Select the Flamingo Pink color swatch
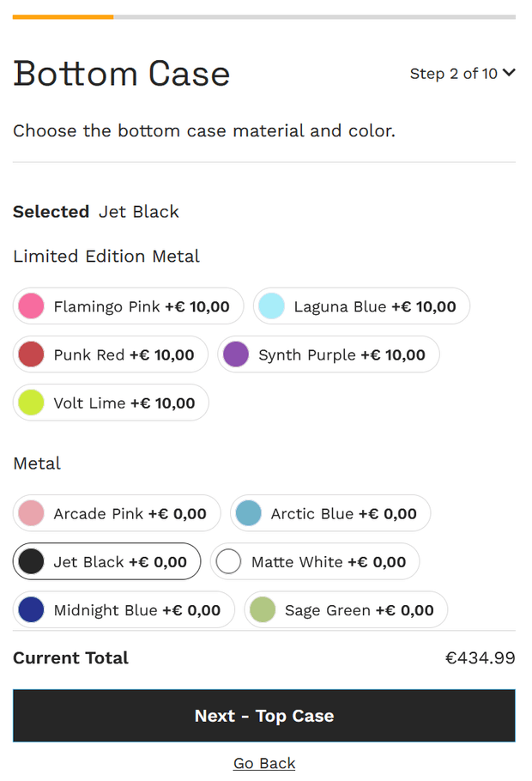The image size is (532, 781). 32,306
